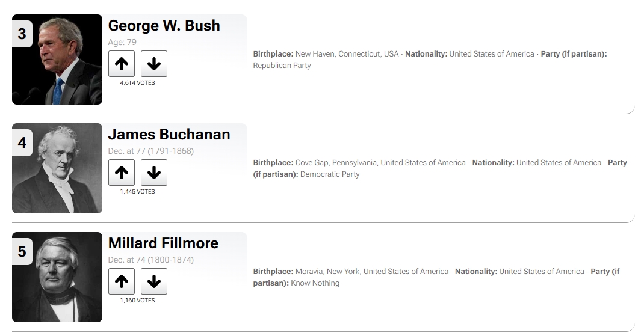Image resolution: width=644 pixels, height=333 pixels.
Task: Downvote Millard Fillmore
Action: pyautogui.click(x=154, y=281)
